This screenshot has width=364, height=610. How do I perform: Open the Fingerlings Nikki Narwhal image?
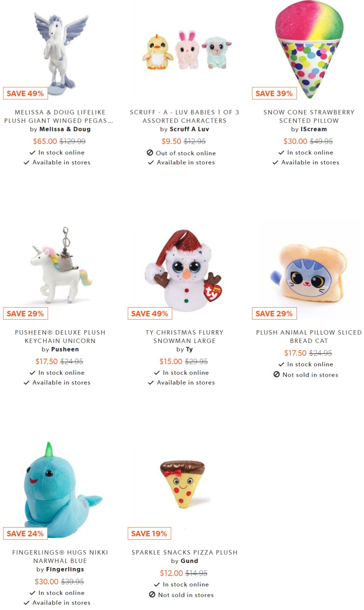(x=60, y=490)
